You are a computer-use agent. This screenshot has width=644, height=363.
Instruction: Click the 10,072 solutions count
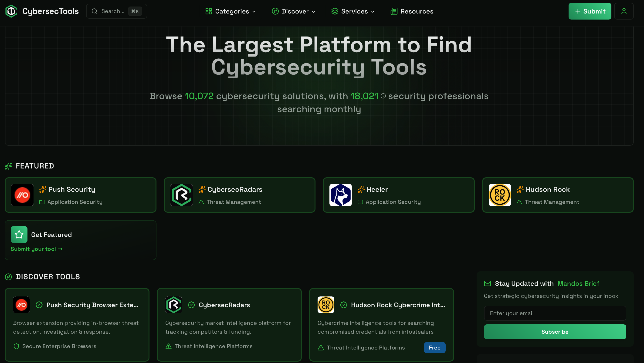click(199, 96)
